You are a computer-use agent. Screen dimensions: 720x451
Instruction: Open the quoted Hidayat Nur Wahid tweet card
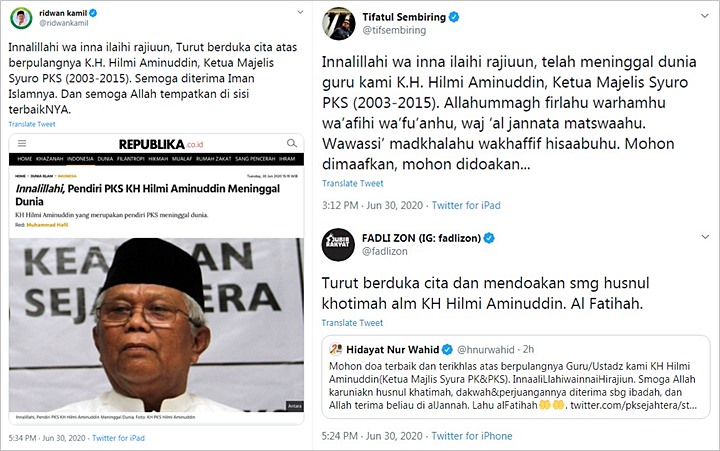516,377
